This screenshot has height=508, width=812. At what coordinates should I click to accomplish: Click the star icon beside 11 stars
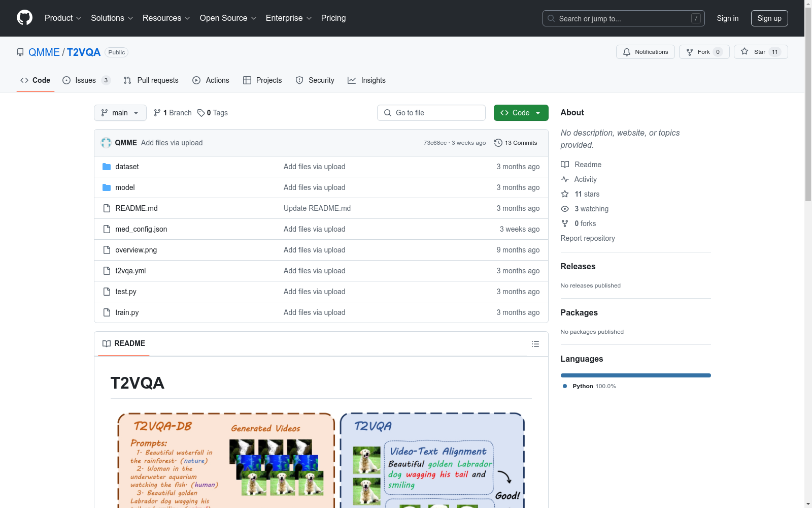(x=565, y=194)
